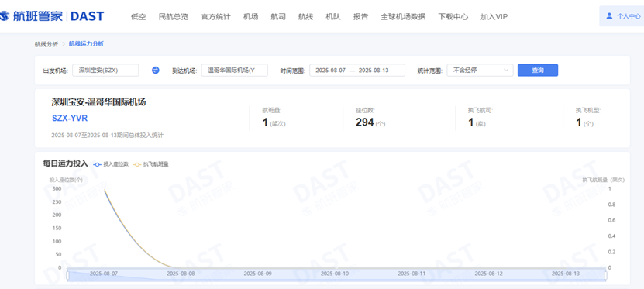Open the 全球机场数据 menu
This screenshot has height=289, width=644.
403,17
